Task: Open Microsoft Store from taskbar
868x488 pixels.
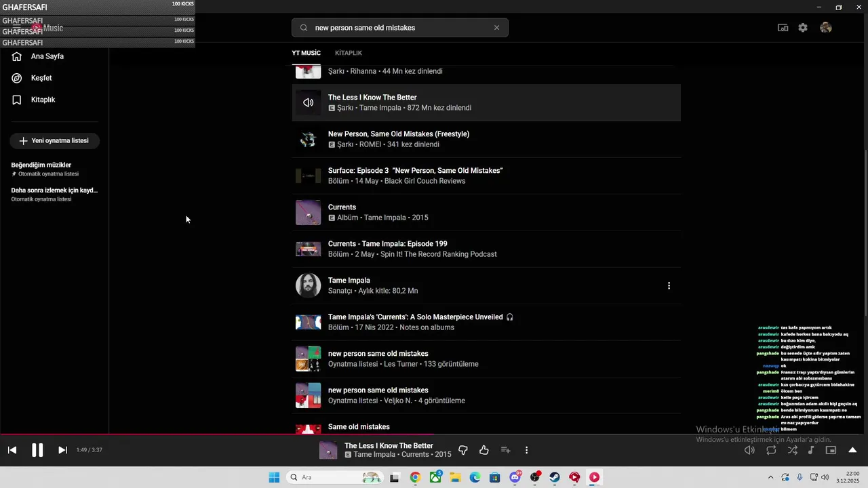Action: pos(495,477)
